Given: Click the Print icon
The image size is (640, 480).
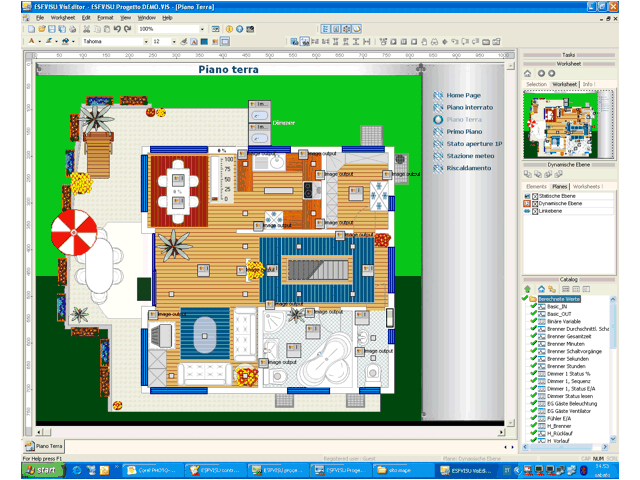Looking at the screenshot, I should pos(73,29).
